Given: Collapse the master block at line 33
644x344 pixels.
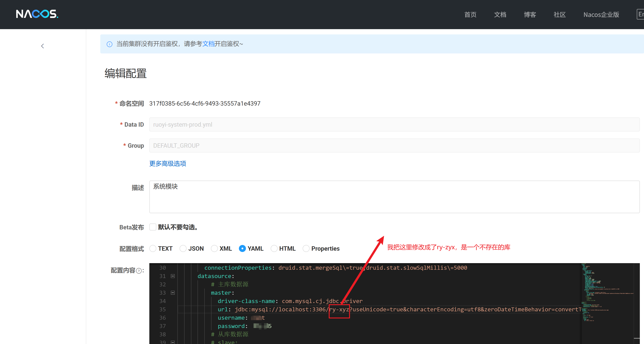Looking at the screenshot, I should click(173, 293).
